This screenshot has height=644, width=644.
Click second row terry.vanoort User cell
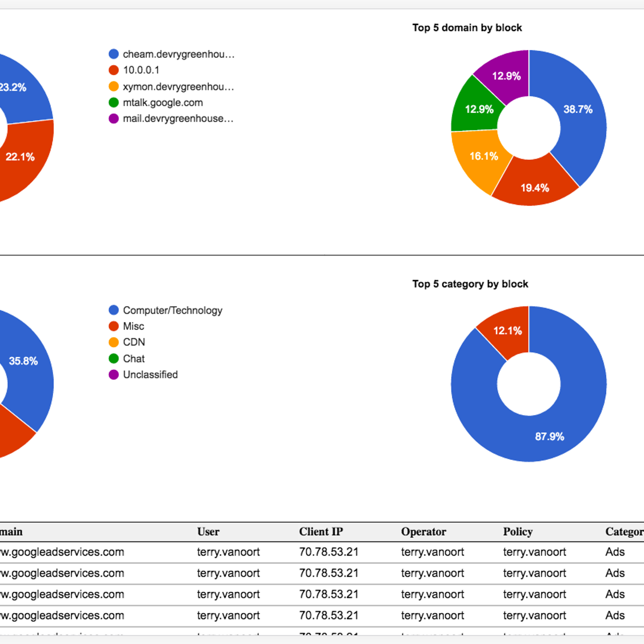click(228, 573)
